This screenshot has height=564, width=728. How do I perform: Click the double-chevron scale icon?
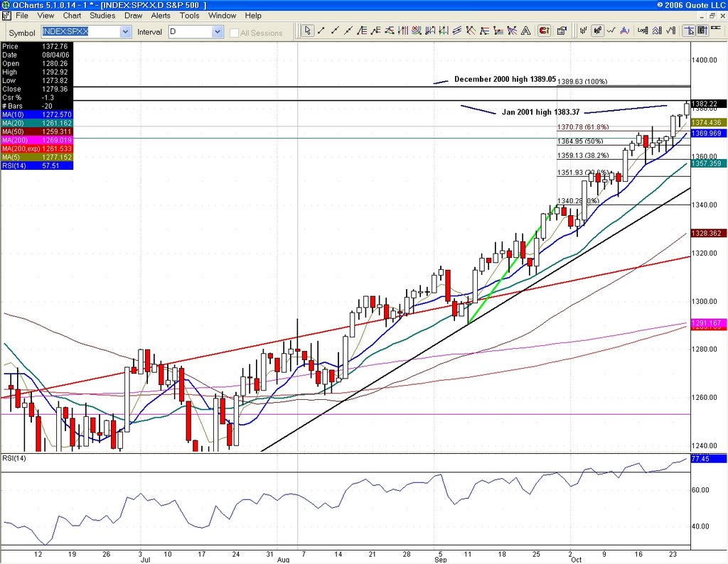point(657,31)
